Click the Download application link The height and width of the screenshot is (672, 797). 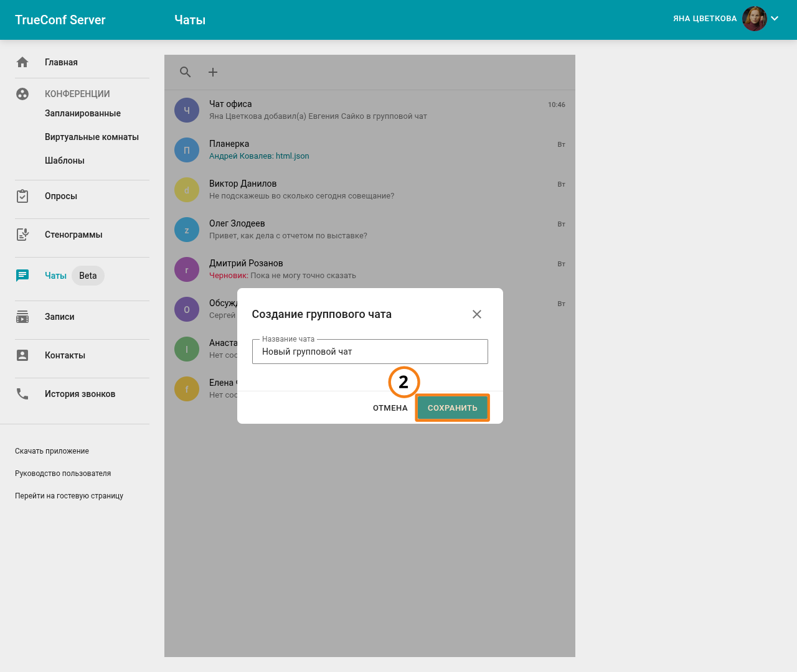coord(52,451)
